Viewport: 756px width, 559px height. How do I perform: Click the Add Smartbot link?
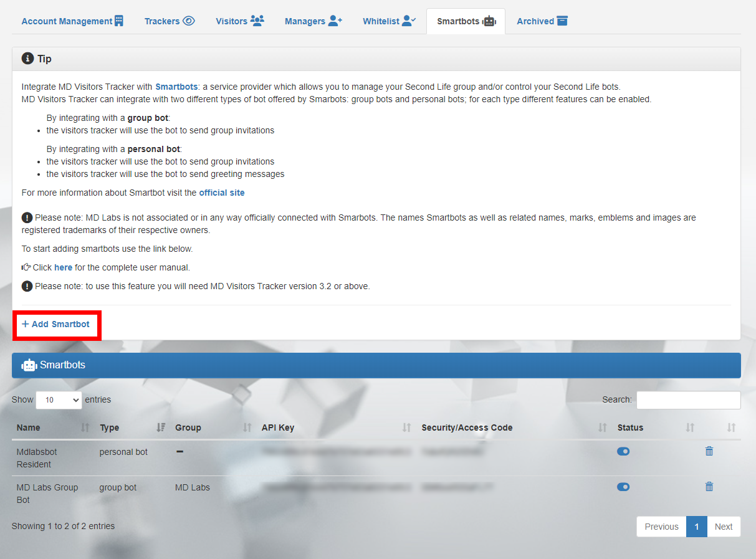click(56, 324)
